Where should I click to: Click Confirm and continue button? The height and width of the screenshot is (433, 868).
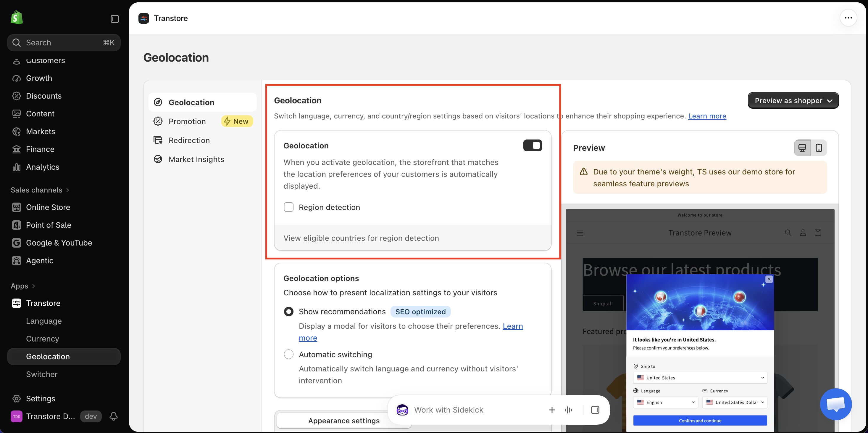pyautogui.click(x=700, y=421)
